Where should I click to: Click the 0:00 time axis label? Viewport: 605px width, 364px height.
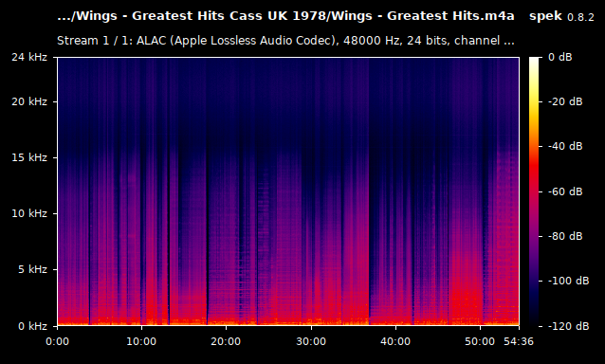coord(57,341)
